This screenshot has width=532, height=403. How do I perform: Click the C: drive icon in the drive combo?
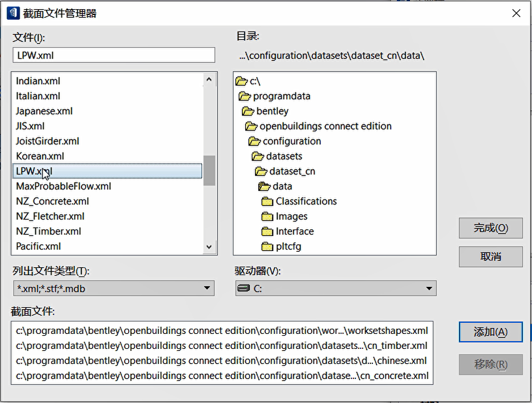pyautogui.click(x=244, y=288)
